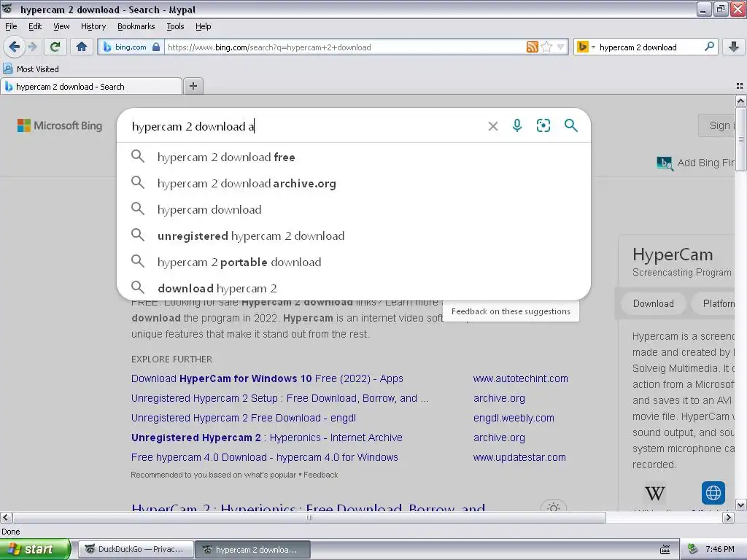Open the www.autotechint.com link

click(520, 378)
